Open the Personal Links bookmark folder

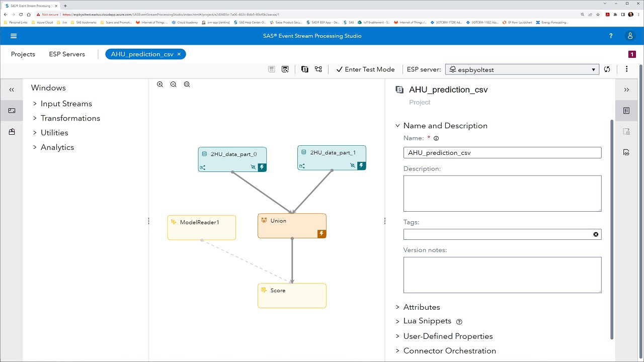(16, 22)
